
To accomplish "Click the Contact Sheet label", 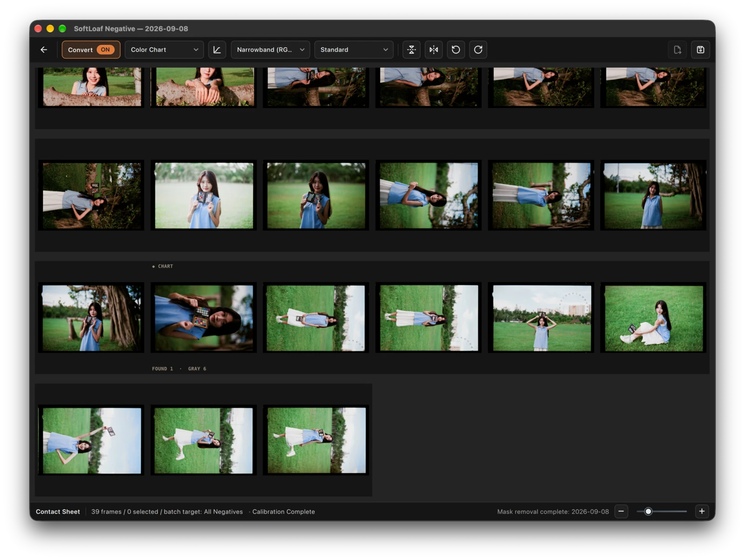I will [58, 512].
